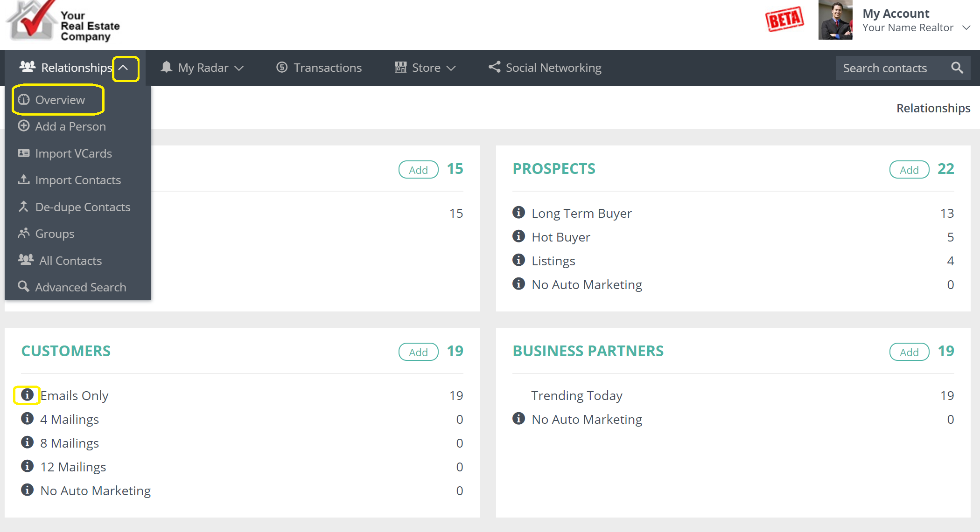
Task: Open the Store dropdown menu
Action: pyautogui.click(x=426, y=68)
